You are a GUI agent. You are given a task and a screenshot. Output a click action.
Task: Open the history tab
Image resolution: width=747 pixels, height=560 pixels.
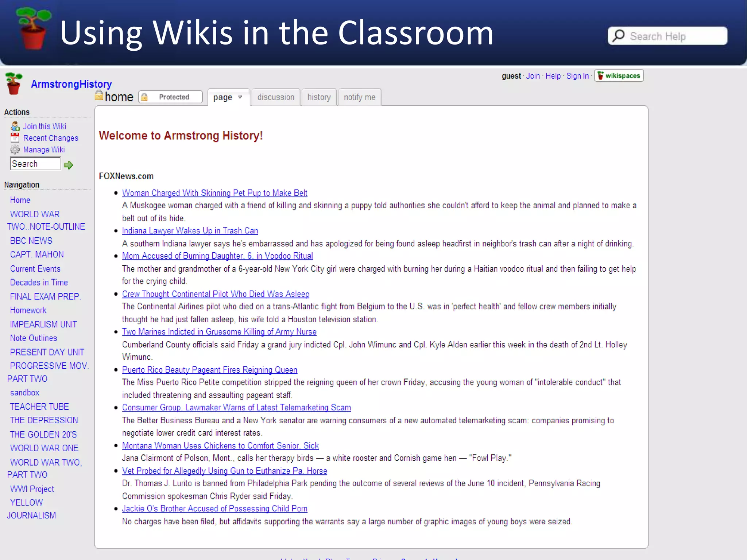pos(319,97)
